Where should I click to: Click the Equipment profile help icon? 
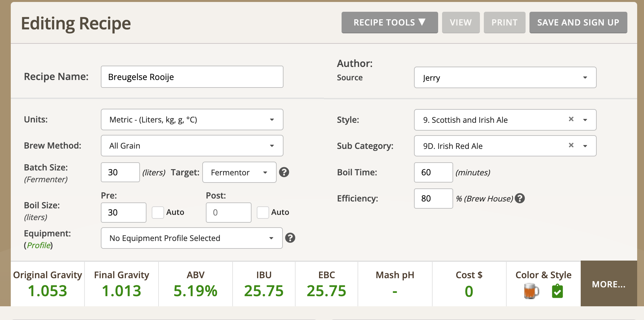[x=290, y=238]
